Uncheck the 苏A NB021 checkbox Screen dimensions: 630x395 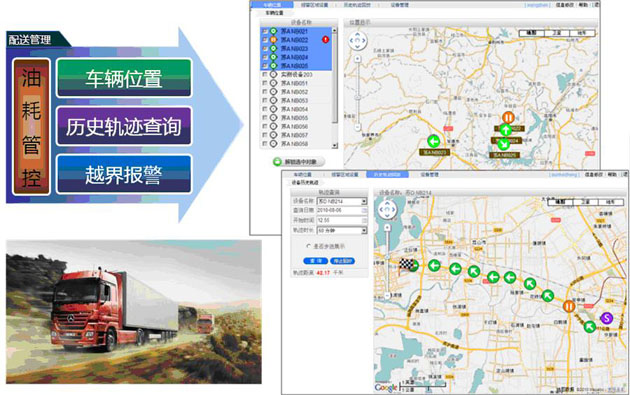click(x=265, y=31)
